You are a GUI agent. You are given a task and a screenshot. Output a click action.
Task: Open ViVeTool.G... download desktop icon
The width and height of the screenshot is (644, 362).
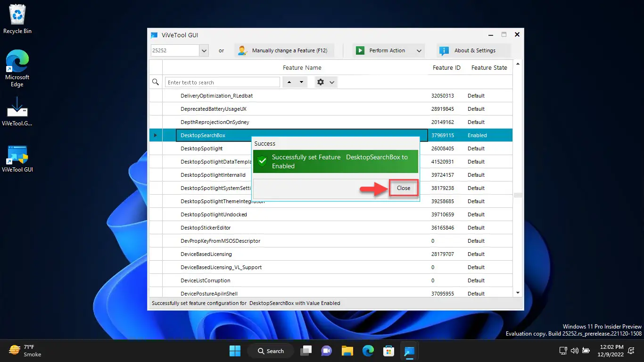[x=17, y=112]
